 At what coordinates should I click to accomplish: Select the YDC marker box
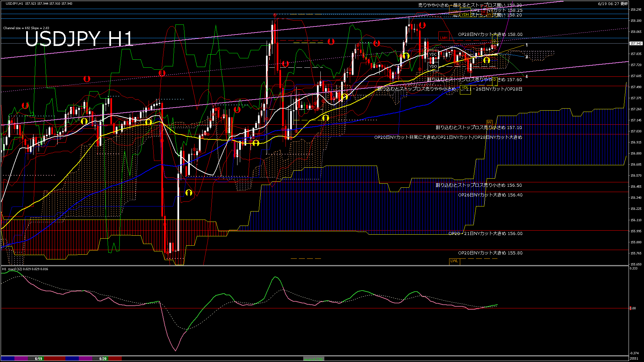tap(433, 54)
